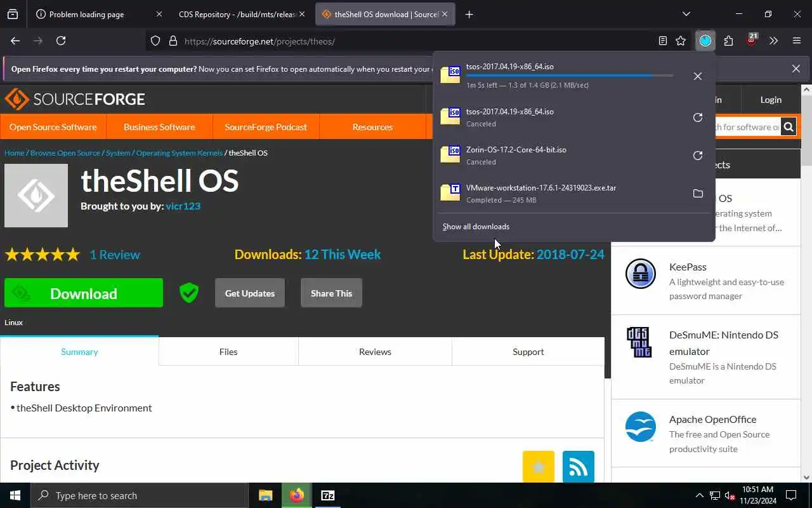Click the Apache OpenOffice bird icon

[x=640, y=427]
